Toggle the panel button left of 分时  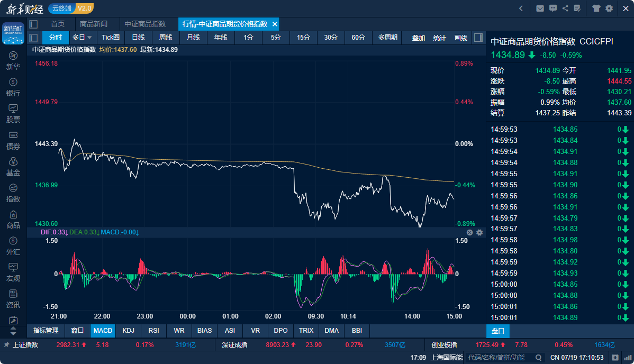click(33, 38)
